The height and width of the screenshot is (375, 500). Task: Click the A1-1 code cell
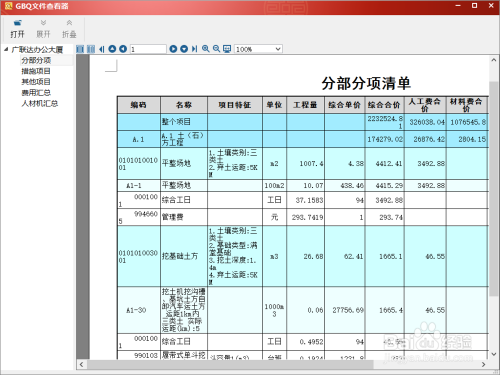139,186
